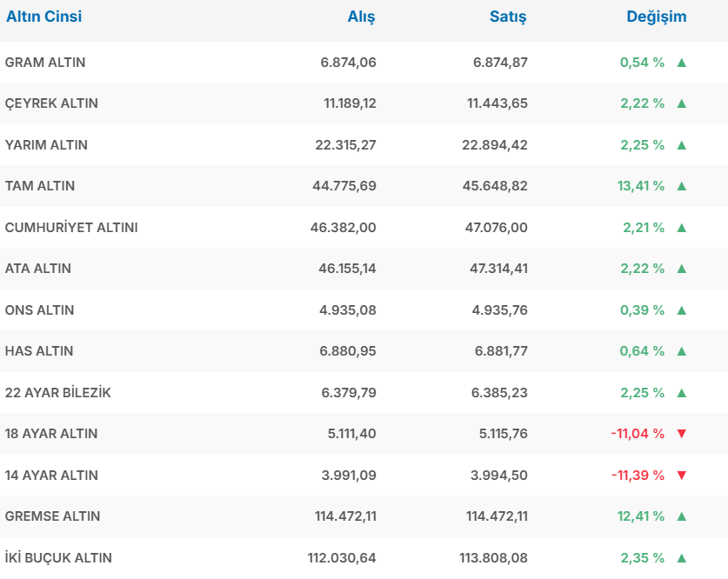Click the green arrow for İKİ BUÇUK ALTIN
728x579 pixels.
pos(681,558)
